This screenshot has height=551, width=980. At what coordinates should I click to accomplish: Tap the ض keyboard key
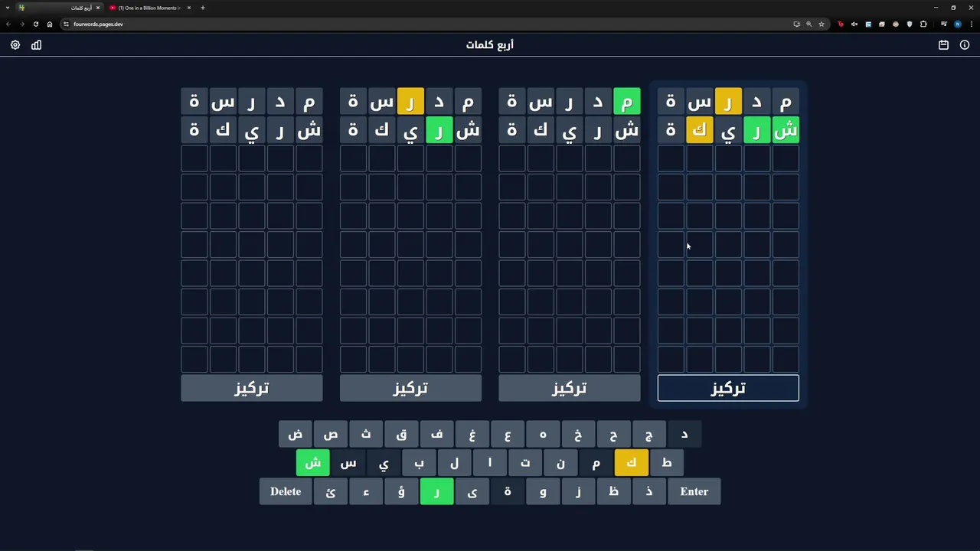tap(295, 434)
